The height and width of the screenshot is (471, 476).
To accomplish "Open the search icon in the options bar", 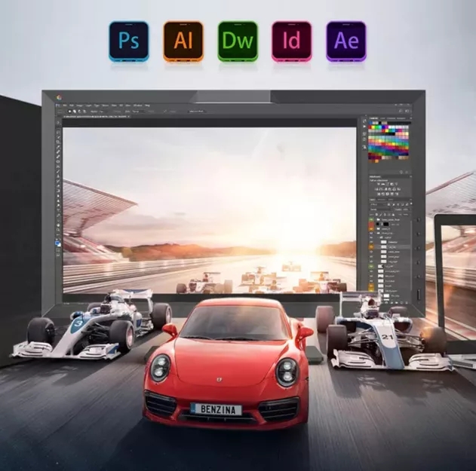I will [401, 111].
